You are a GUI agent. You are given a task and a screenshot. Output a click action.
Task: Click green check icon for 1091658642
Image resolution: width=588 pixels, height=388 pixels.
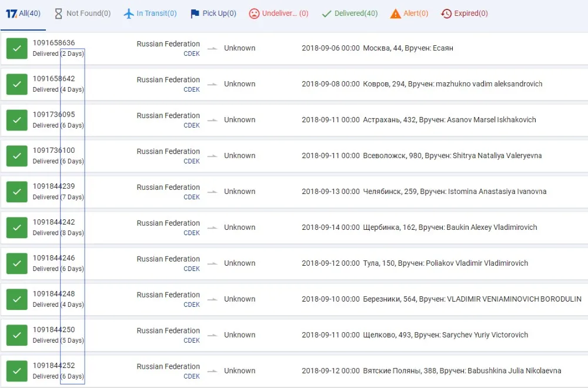click(x=17, y=84)
